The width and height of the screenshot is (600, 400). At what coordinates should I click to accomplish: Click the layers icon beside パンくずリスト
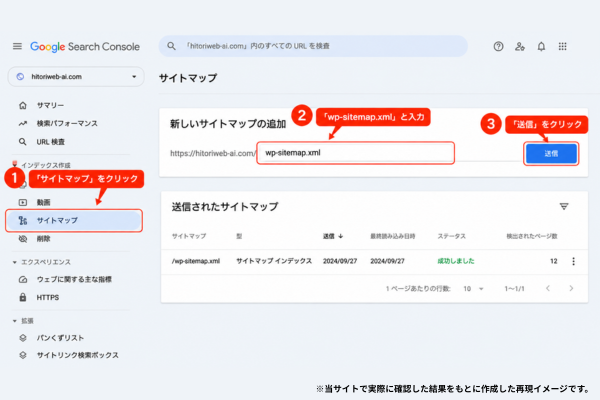23,338
